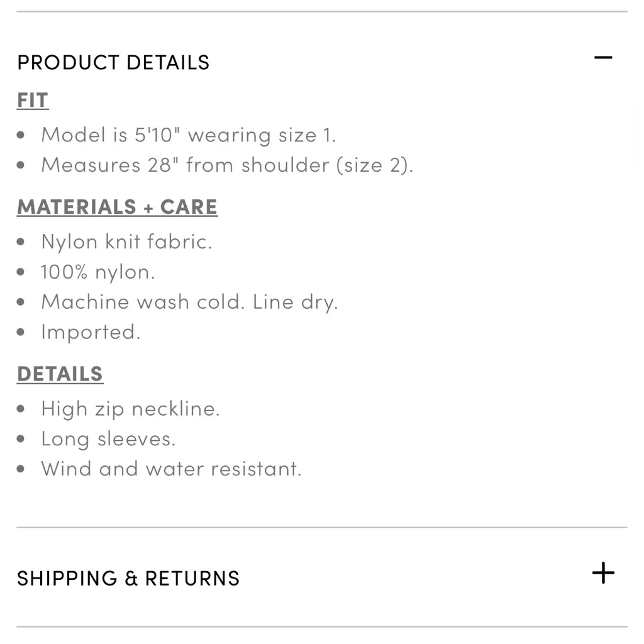Click the Wind and water resistant text

click(x=171, y=469)
